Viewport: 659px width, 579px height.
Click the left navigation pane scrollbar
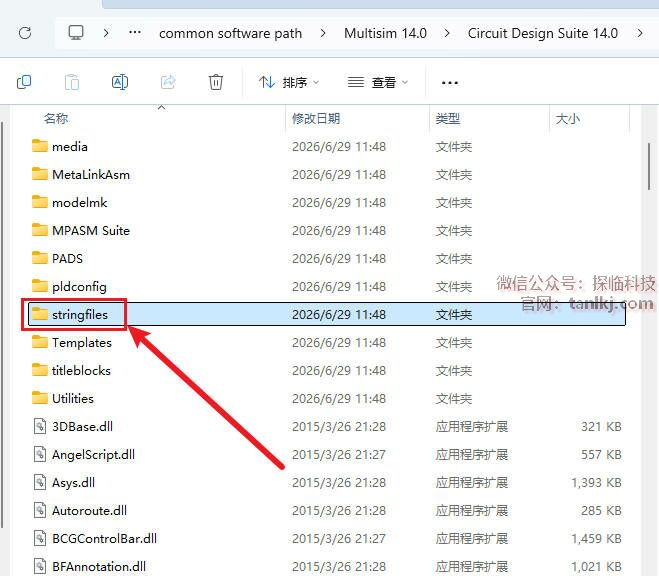coord(2,325)
